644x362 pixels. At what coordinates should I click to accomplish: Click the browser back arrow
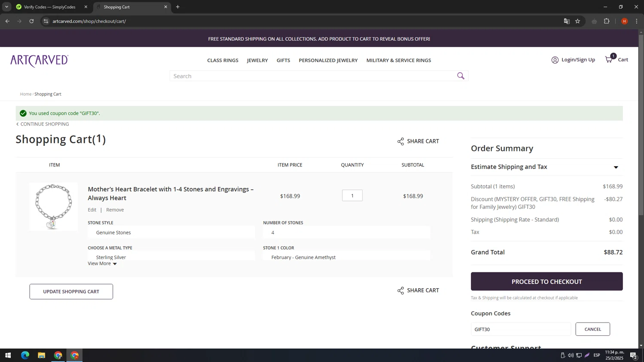7,21
